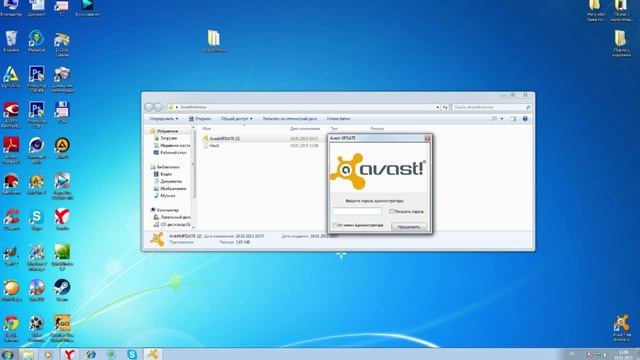Click the Avast taskbar button

tap(153, 354)
